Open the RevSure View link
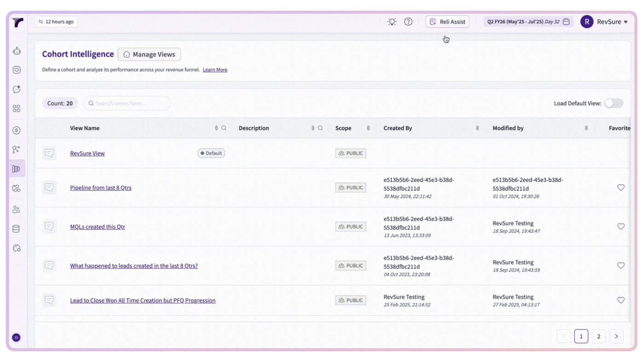 [x=87, y=153]
